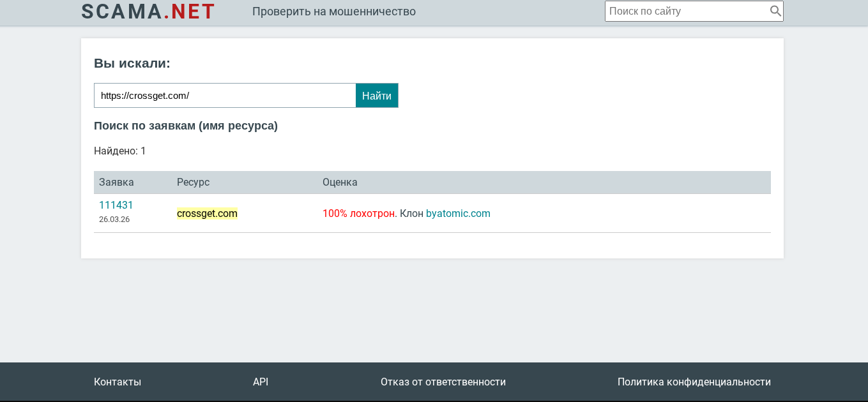
Task: Open the Контакты footer page
Action: pyautogui.click(x=117, y=382)
